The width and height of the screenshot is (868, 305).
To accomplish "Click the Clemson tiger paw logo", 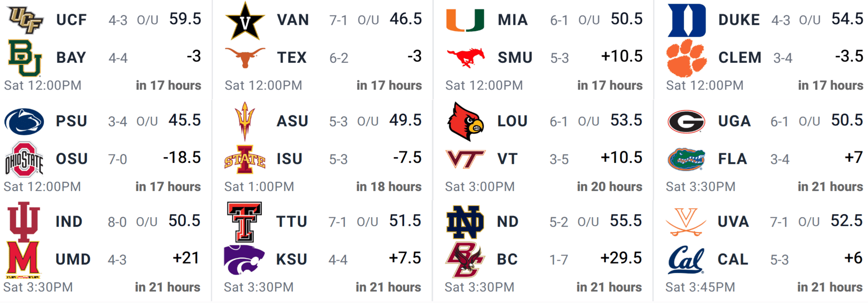I will 686,58.
